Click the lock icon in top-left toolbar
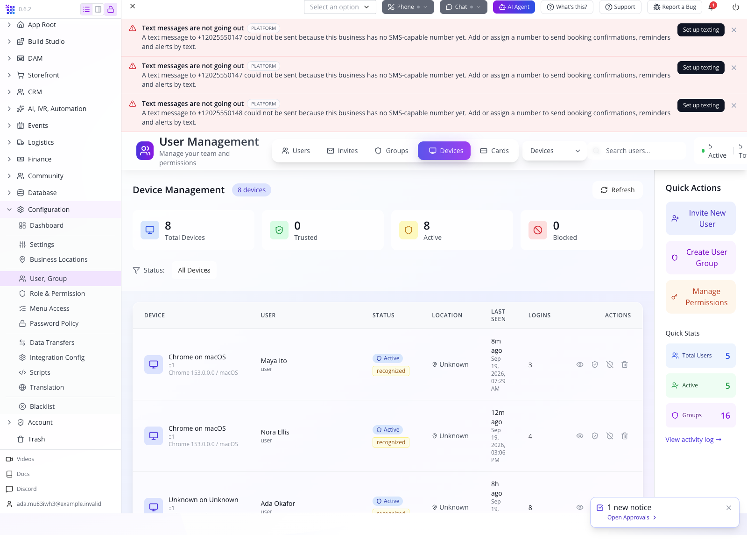The height and width of the screenshot is (560, 747). click(x=111, y=9)
